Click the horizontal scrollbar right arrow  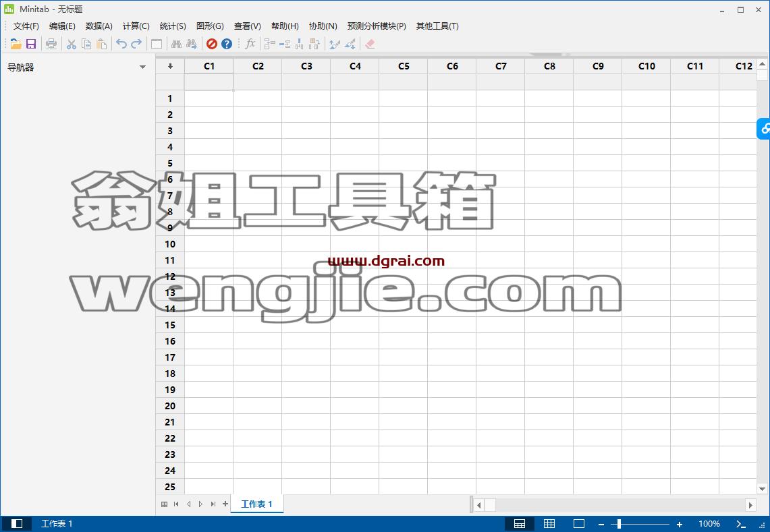(x=750, y=504)
